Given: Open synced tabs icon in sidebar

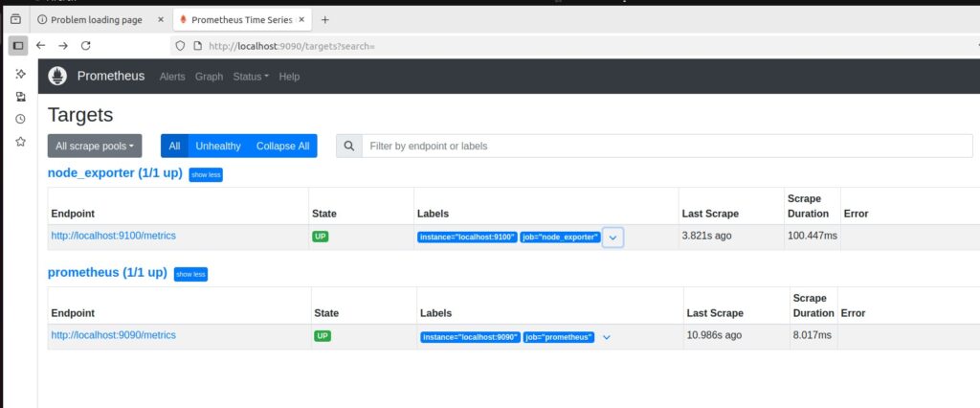Looking at the screenshot, I should point(20,97).
